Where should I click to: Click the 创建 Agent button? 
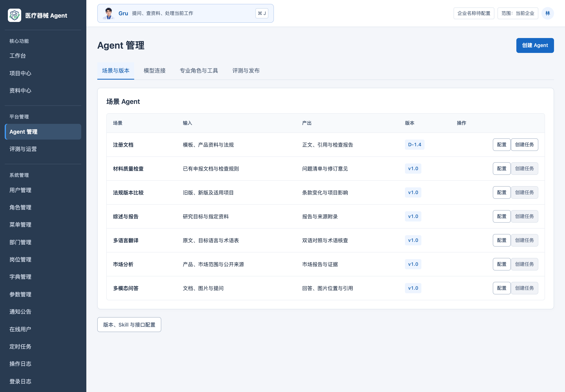coord(535,45)
